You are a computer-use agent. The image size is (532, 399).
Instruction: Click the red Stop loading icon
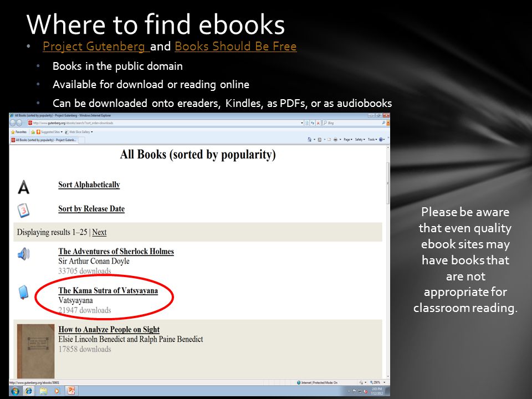point(318,123)
